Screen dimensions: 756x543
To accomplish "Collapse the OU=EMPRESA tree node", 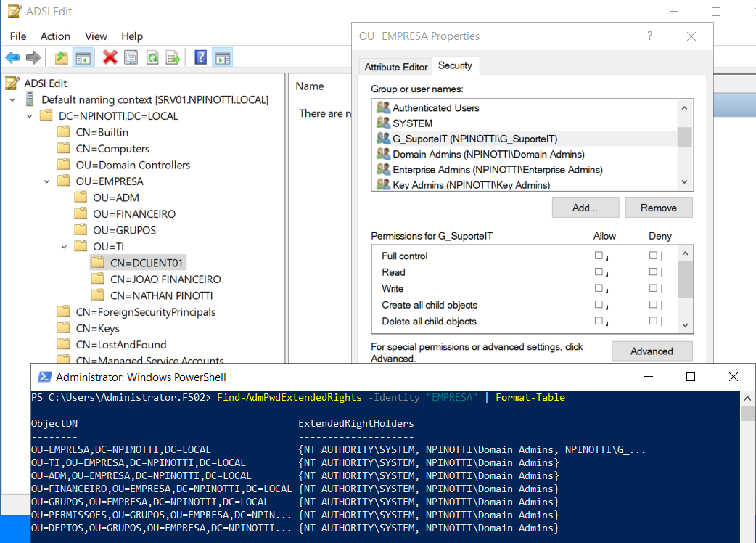I will pyautogui.click(x=46, y=181).
